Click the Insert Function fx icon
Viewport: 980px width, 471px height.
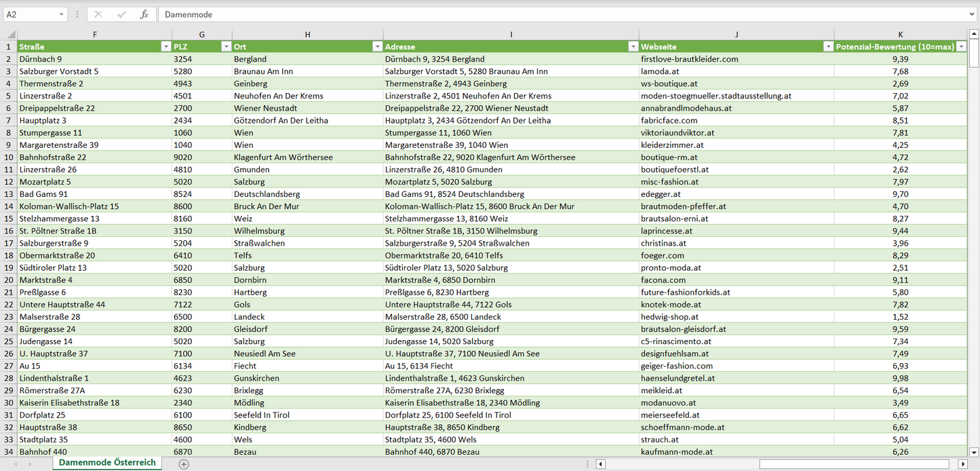(x=144, y=14)
